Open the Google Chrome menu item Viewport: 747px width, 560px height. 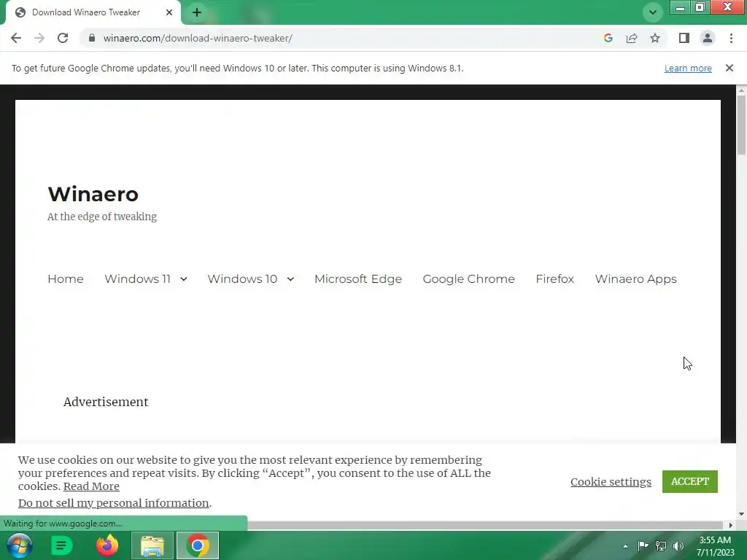(x=469, y=279)
